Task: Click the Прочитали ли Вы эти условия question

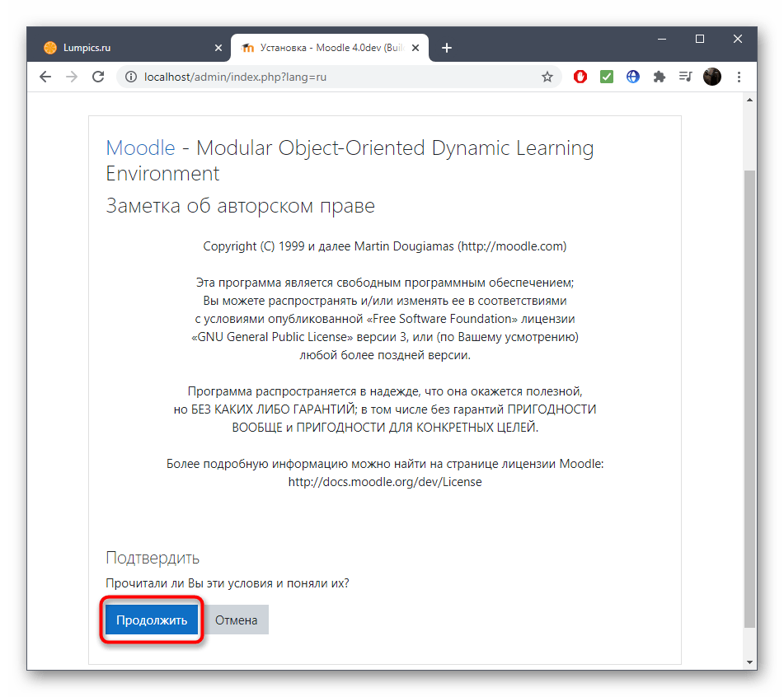Action: [228, 583]
